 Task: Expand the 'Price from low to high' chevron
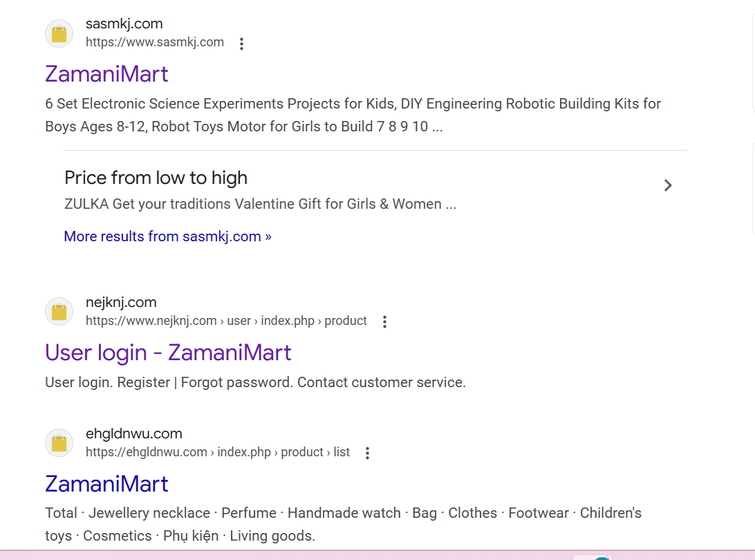pos(668,185)
